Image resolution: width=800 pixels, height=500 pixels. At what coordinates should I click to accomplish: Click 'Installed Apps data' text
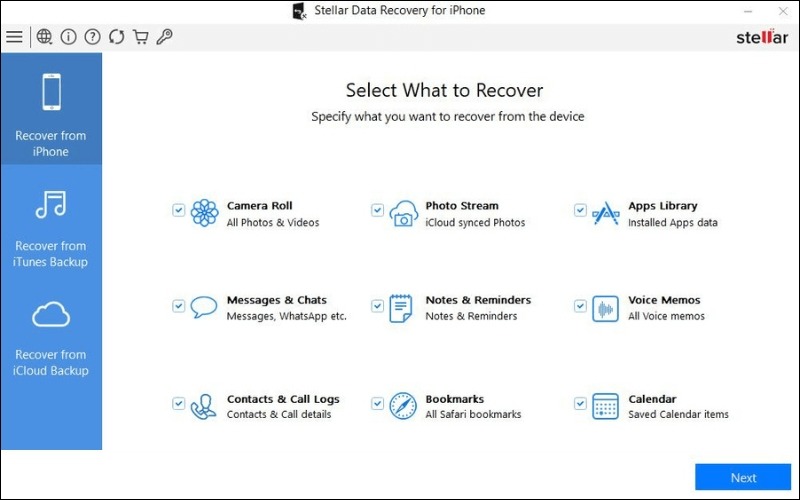(673, 222)
